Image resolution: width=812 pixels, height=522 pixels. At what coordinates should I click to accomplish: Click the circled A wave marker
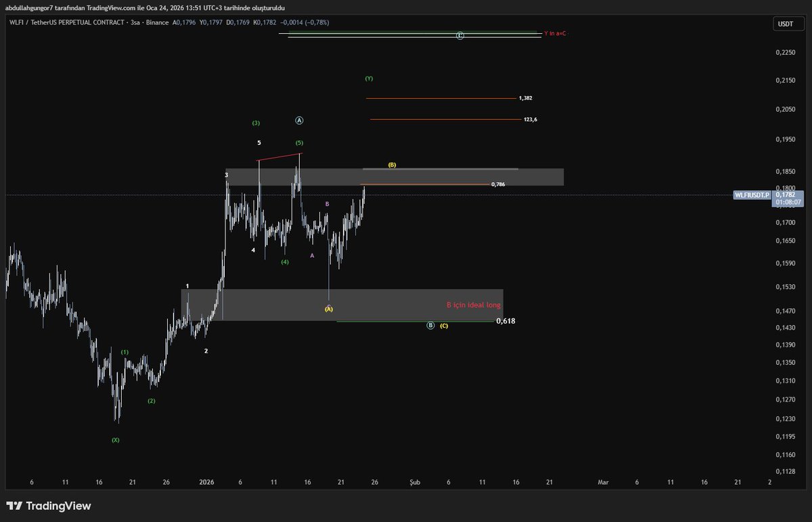pos(300,121)
